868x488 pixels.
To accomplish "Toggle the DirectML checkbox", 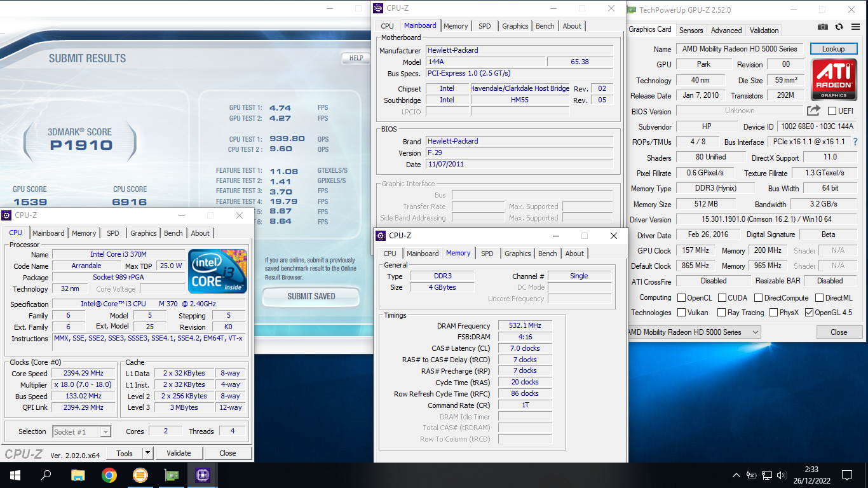I will coord(820,298).
